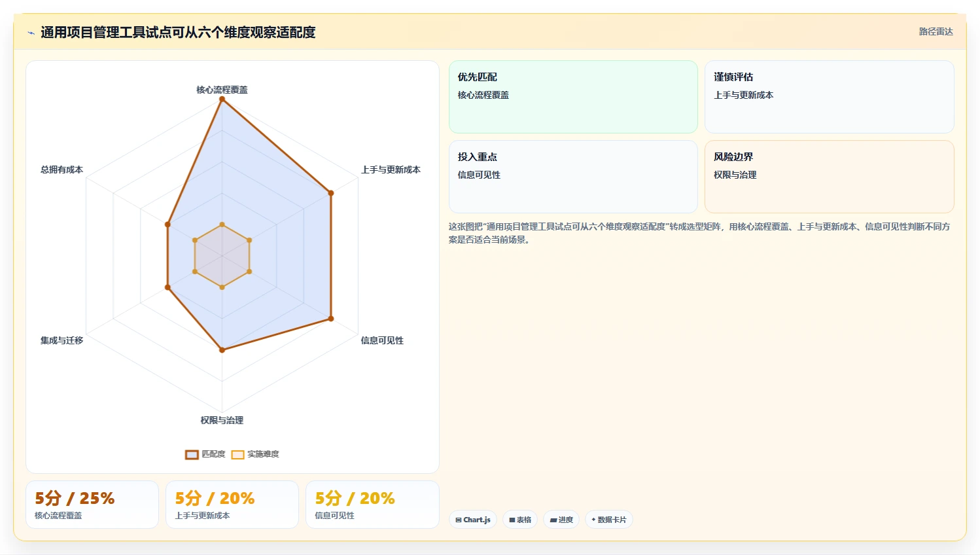This screenshot has width=980, height=555.
Task: Open the 投入重点 card
Action: 573,177
